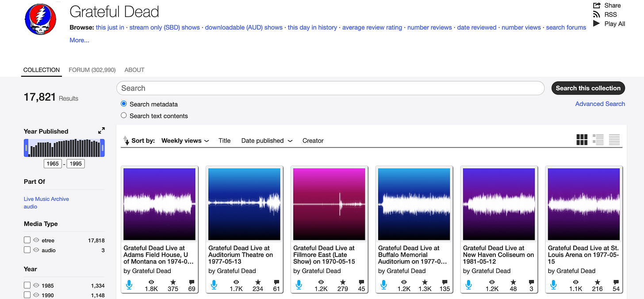Switch to tile grid view
This screenshot has height=299, width=644.
tap(582, 140)
